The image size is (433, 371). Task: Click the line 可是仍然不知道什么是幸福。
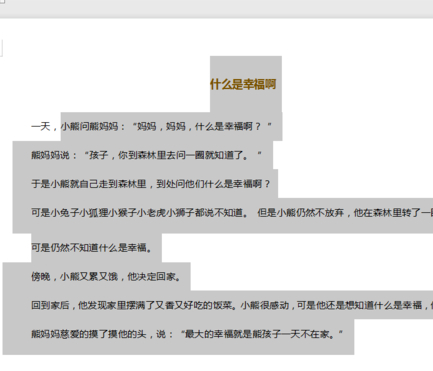[92, 247]
